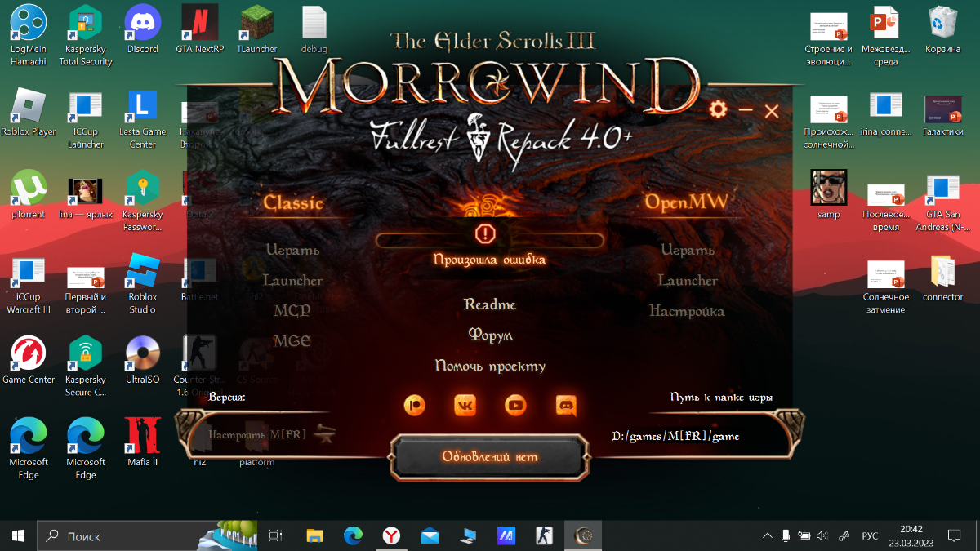Screen dimensions: 980x551
Task: Select GTA NextRP desktop icon
Action: point(200,29)
